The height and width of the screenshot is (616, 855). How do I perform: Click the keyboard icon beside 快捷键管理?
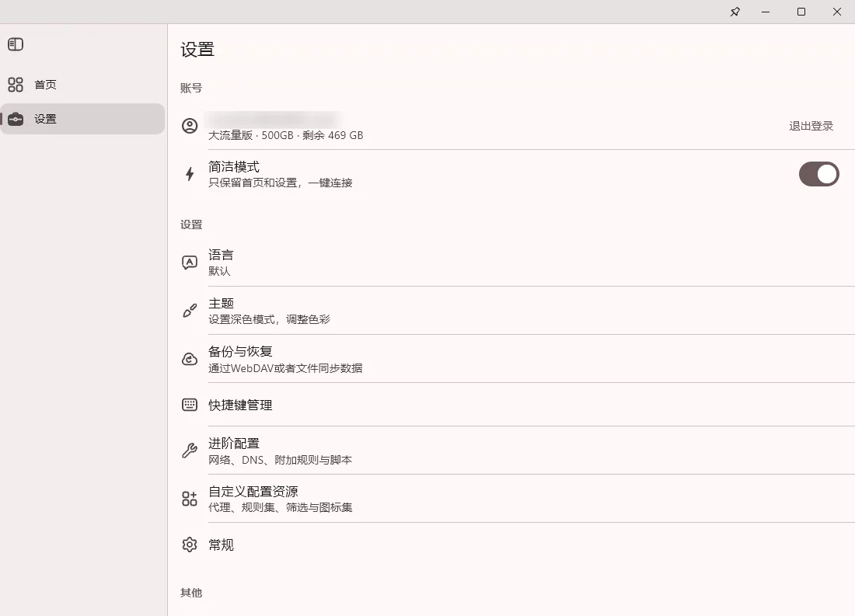pyautogui.click(x=190, y=405)
